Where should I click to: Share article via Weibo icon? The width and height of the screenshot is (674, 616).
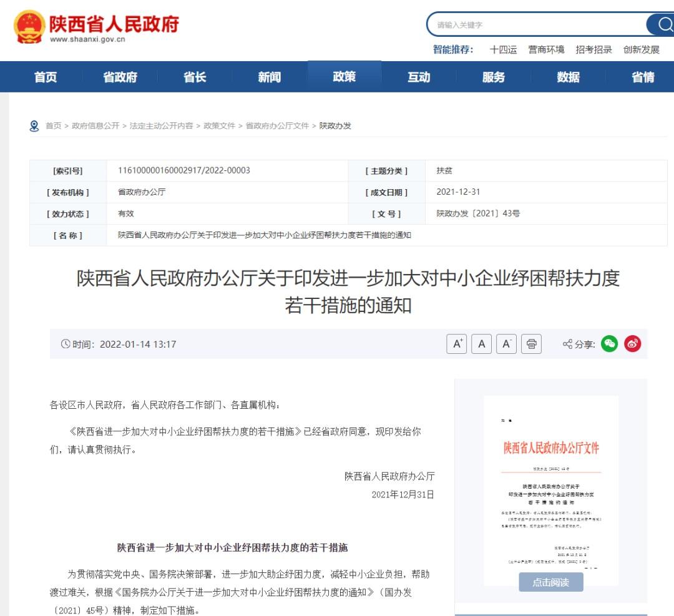[x=632, y=344]
